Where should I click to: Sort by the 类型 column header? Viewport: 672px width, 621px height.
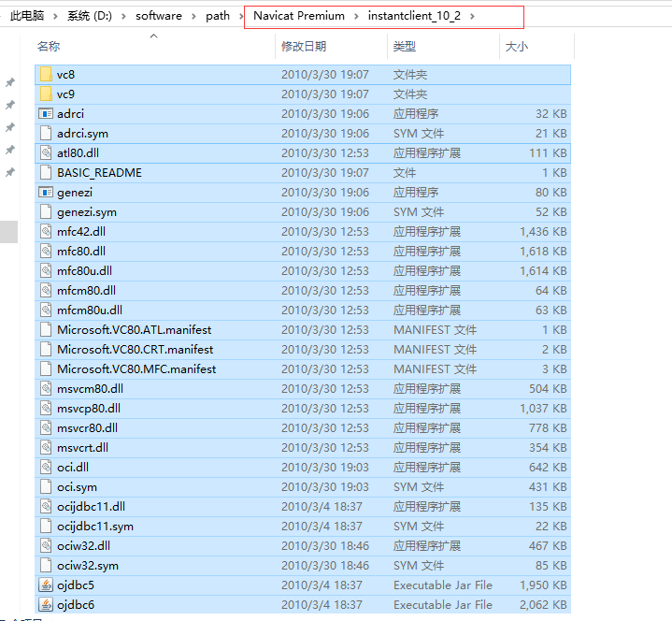pyautogui.click(x=405, y=47)
